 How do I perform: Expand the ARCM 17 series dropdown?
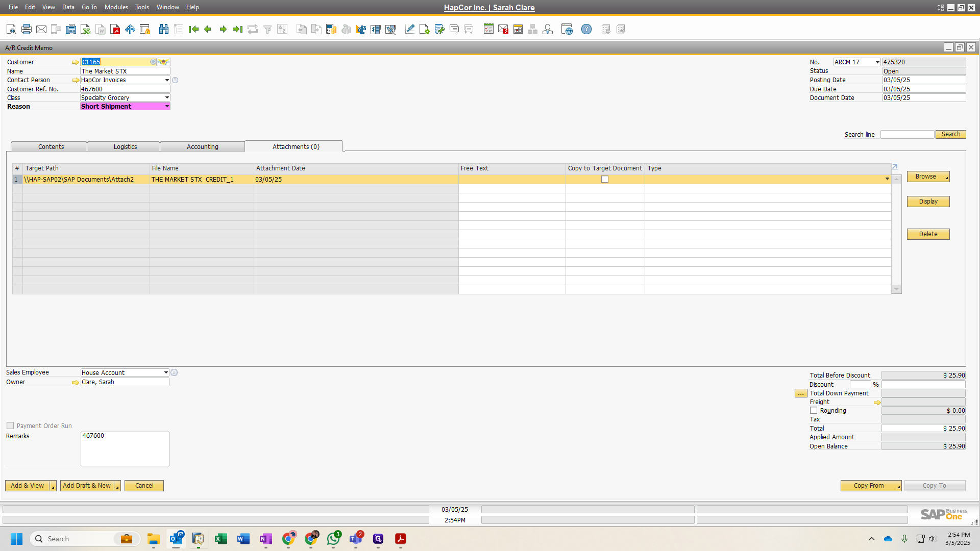pos(877,62)
